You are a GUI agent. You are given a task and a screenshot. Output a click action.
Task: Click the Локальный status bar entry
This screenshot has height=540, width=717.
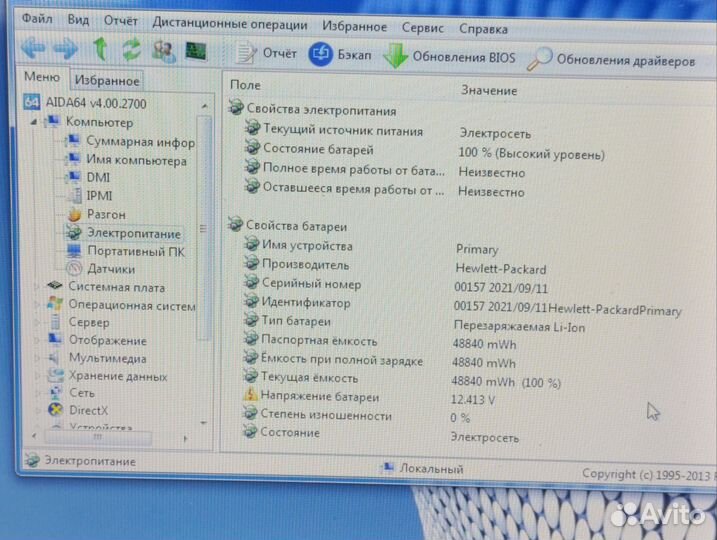click(x=422, y=468)
